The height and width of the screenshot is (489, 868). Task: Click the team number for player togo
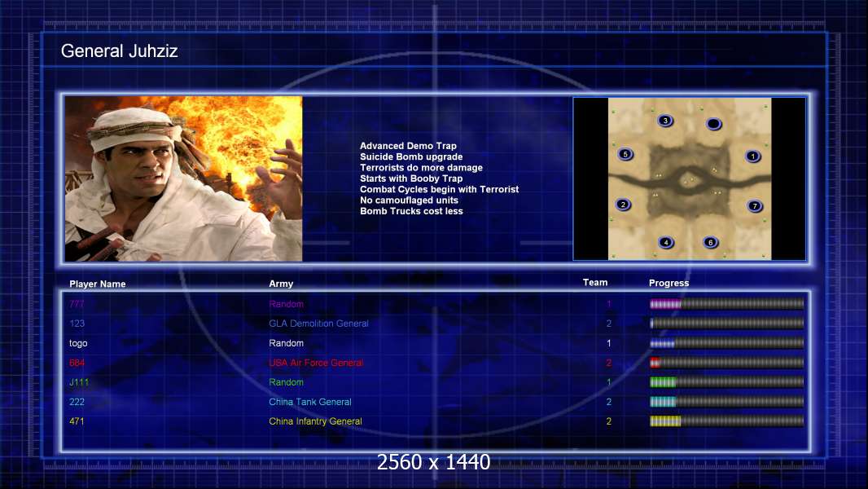(x=608, y=343)
